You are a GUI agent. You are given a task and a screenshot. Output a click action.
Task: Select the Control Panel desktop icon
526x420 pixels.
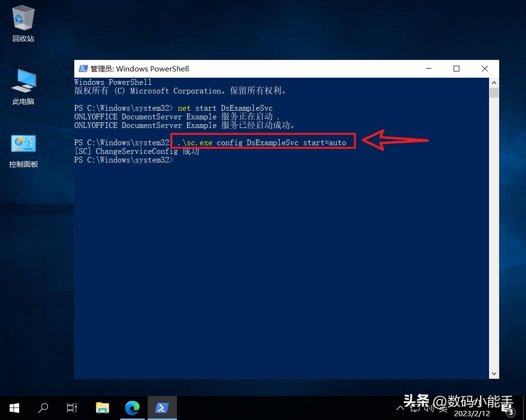coord(23,151)
